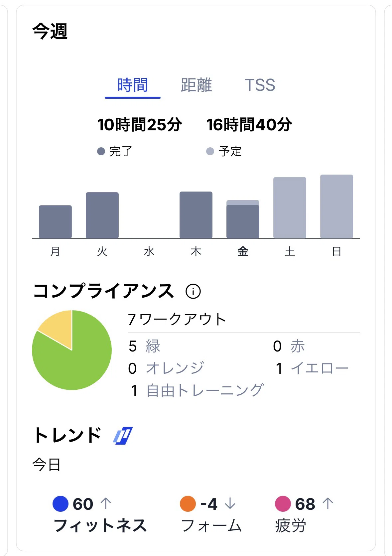Toggle the 予定 legend item
Viewport: 392px width, 556px height.
tap(224, 151)
